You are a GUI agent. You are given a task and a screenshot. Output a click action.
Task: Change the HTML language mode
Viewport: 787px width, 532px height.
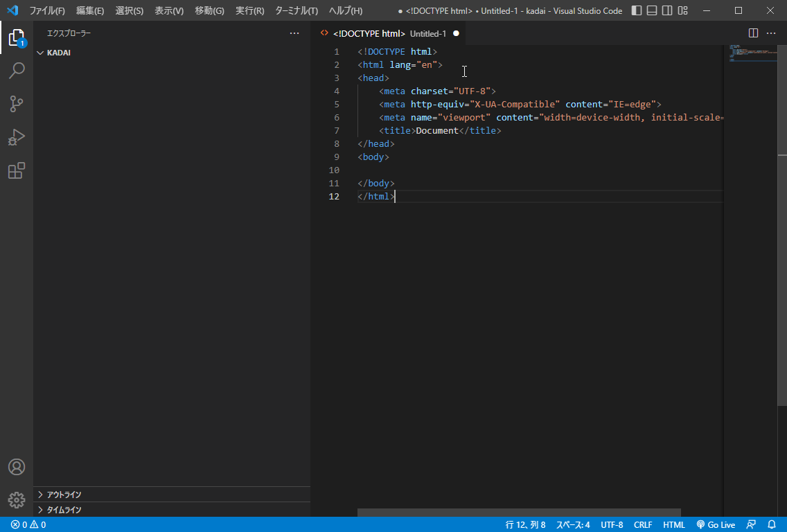click(x=673, y=525)
